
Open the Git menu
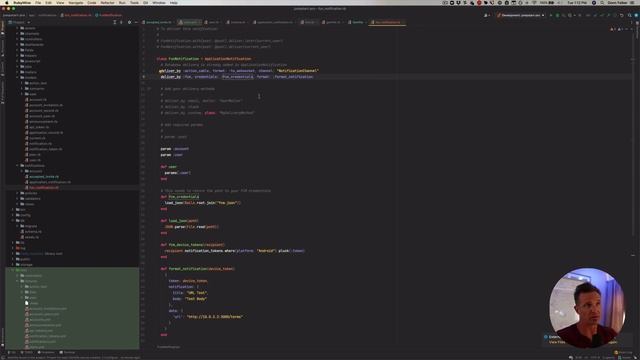pyautogui.click(x=145, y=2)
